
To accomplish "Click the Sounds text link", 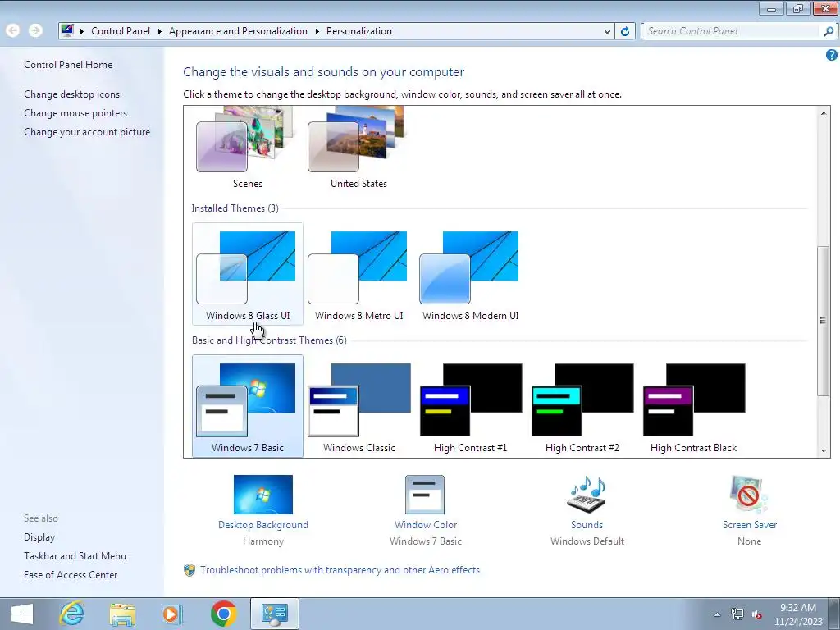I will pyautogui.click(x=587, y=525).
